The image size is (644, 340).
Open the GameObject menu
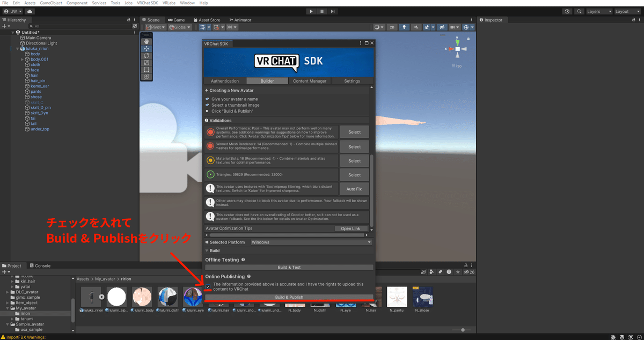point(51,3)
